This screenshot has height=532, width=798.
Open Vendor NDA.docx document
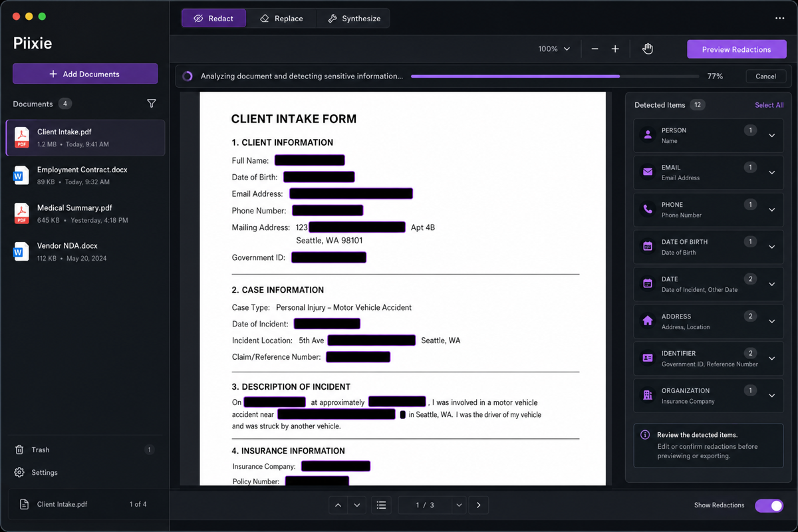click(85, 251)
